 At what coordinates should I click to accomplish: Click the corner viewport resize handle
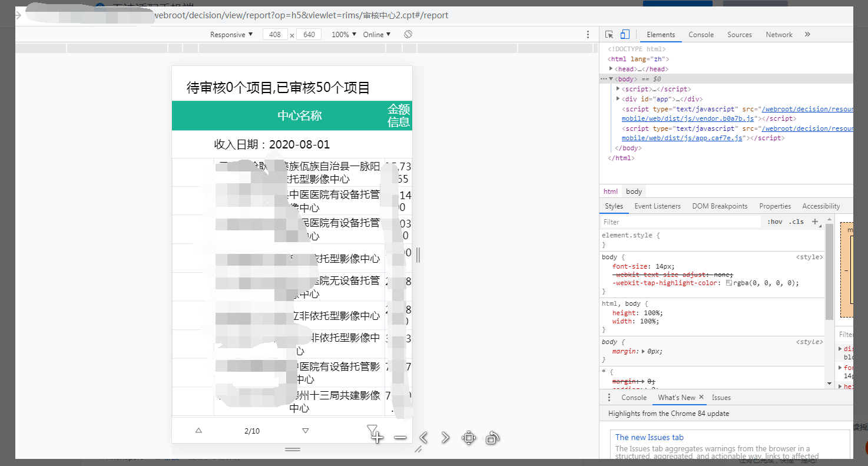click(418, 449)
